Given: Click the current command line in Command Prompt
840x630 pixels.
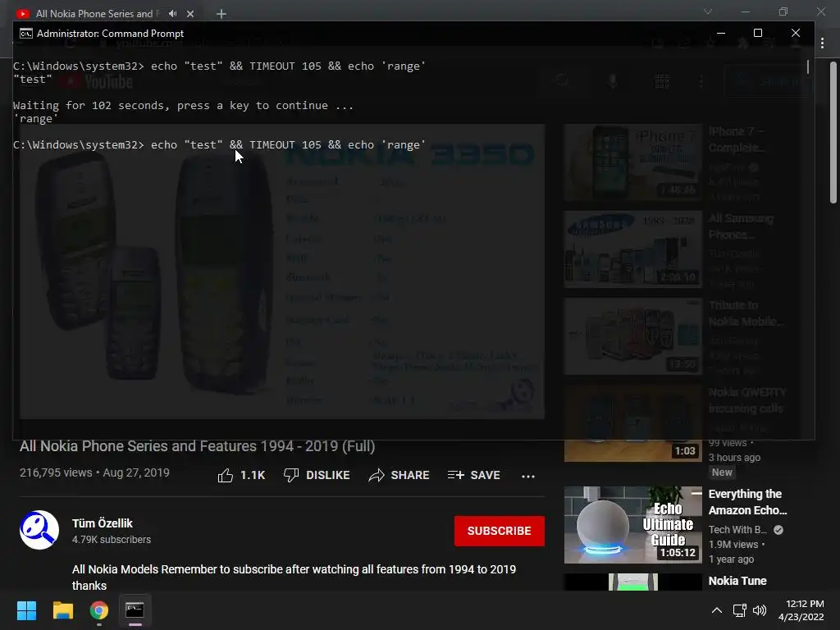Looking at the screenshot, I should coord(220,144).
